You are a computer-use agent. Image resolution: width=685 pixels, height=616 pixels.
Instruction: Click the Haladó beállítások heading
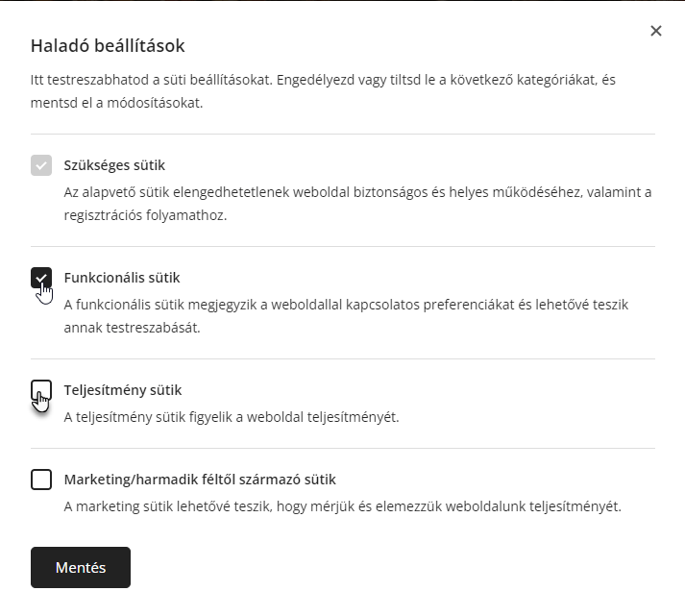(108, 46)
